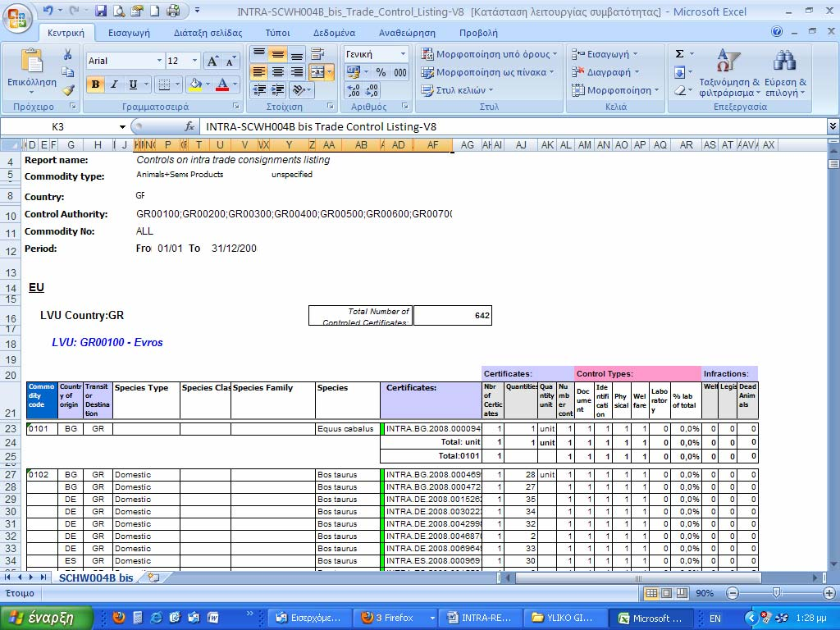Open Excel Help question mark
Screen dimensions: 840x630
tap(777, 32)
